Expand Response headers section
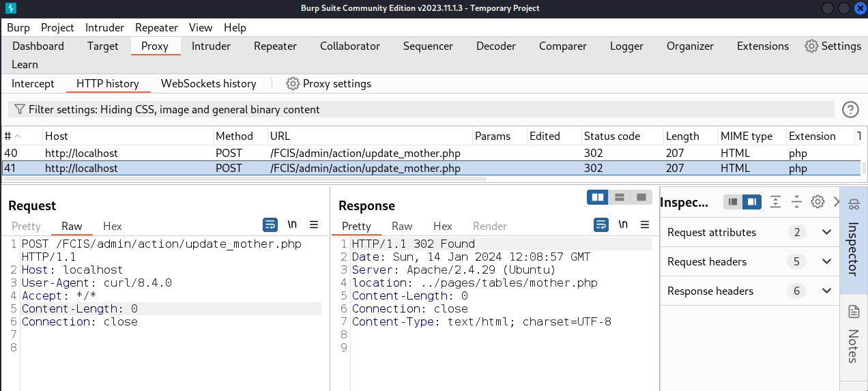868x391 pixels. (x=826, y=291)
